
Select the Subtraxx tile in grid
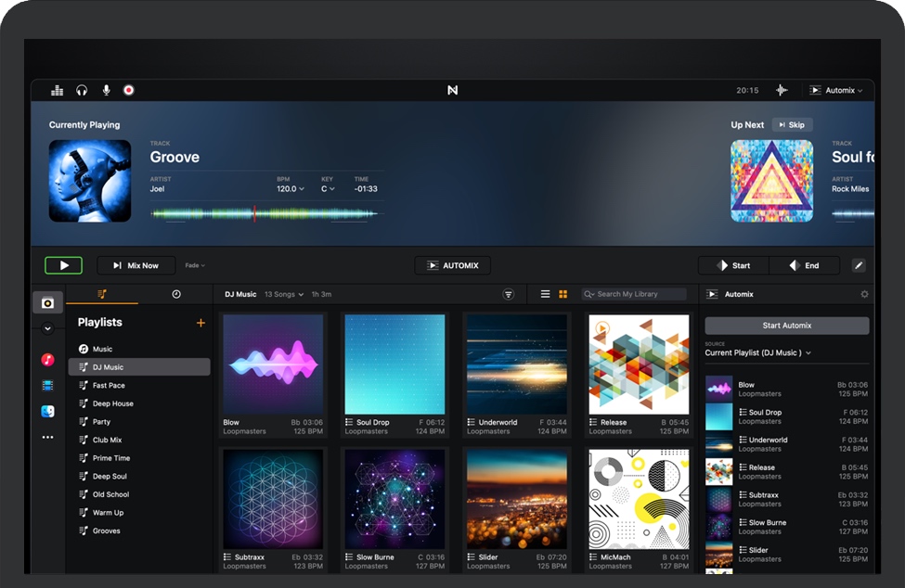pos(273,510)
